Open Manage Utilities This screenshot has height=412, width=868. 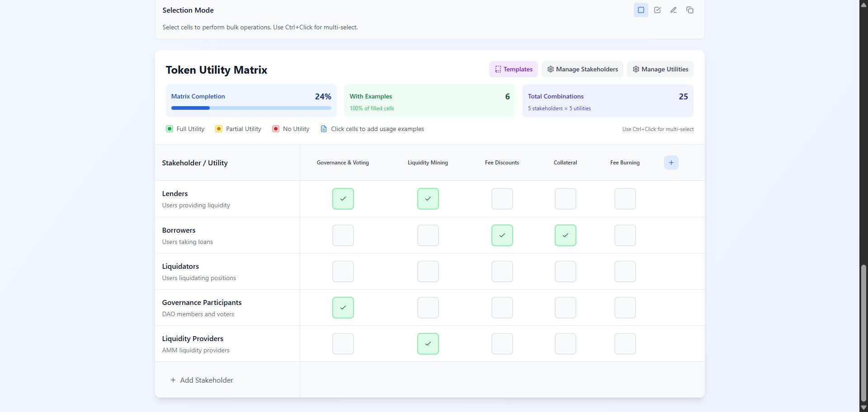660,69
